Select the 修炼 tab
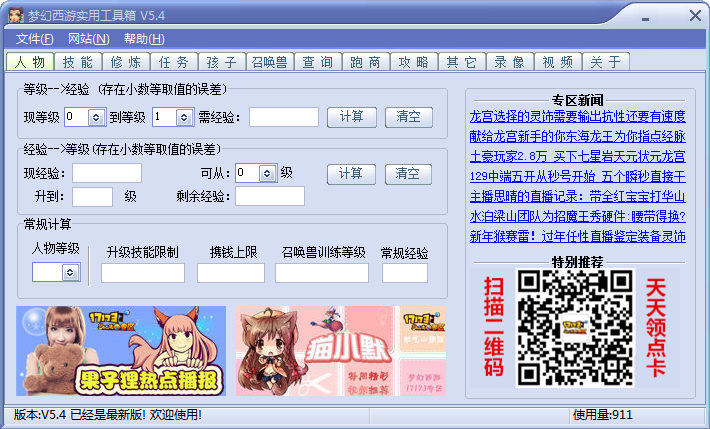Screen dimensions: 710x429 pyautogui.click(x=126, y=62)
